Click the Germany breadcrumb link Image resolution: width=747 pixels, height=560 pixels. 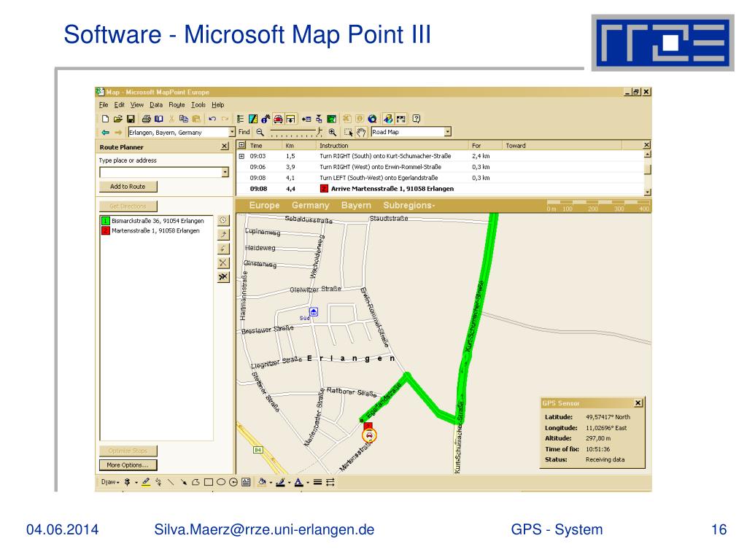pyautogui.click(x=311, y=205)
